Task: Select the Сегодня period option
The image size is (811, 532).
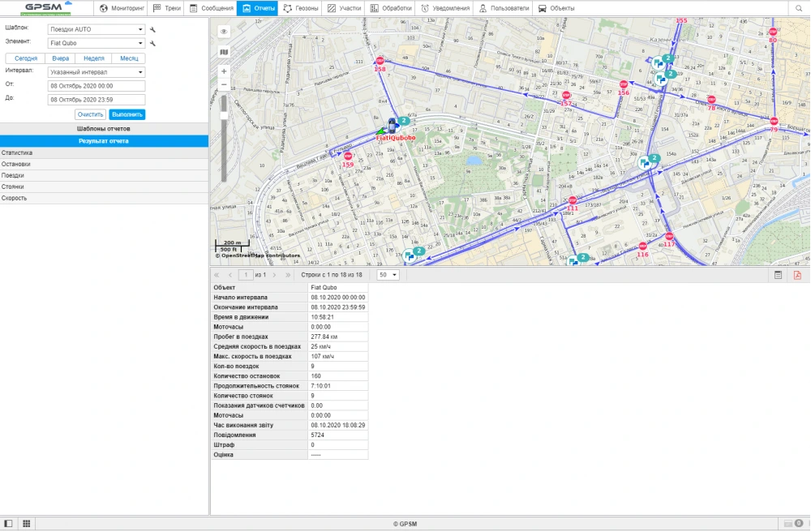Action: [x=26, y=58]
